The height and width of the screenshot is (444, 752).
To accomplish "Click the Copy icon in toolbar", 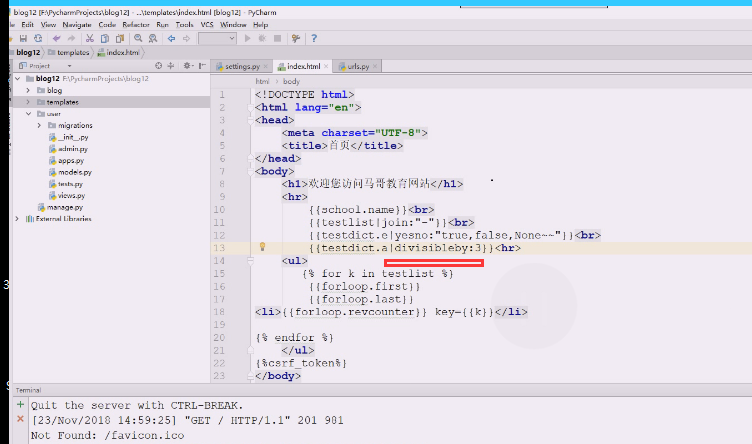I will (105, 38).
